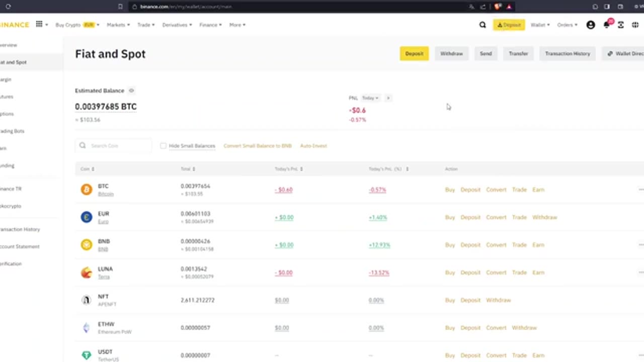The image size is (644, 362).
Task: Click Withdraw link in the EUR row
Action: (x=544, y=217)
